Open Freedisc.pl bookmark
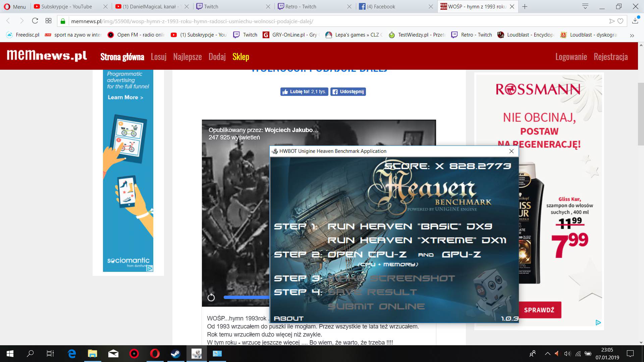 pyautogui.click(x=23, y=35)
